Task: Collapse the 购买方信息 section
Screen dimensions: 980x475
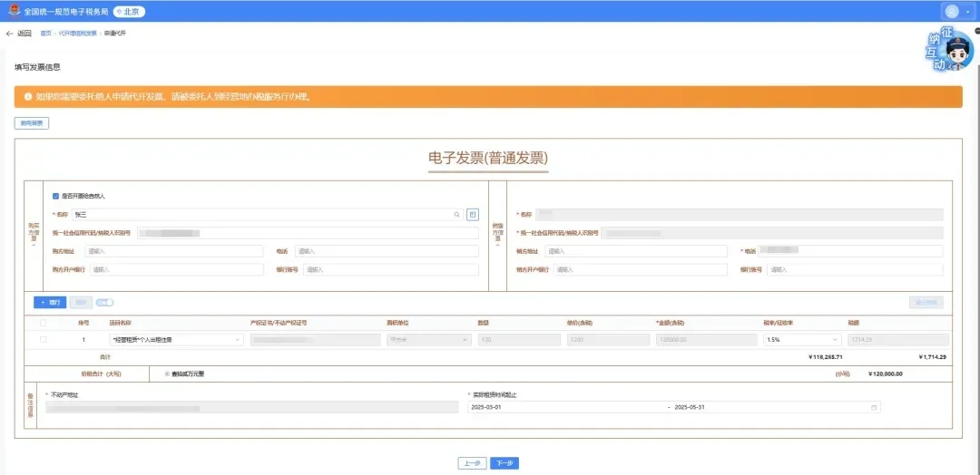Action: pyautogui.click(x=34, y=245)
